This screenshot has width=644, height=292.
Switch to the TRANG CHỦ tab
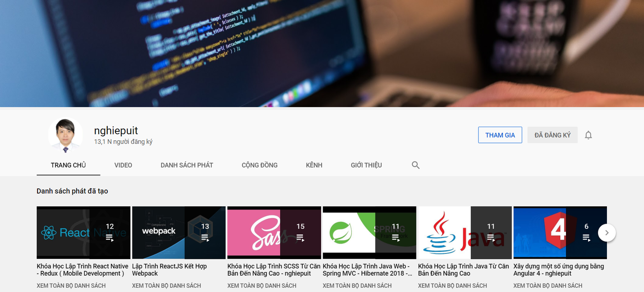[x=68, y=165]
